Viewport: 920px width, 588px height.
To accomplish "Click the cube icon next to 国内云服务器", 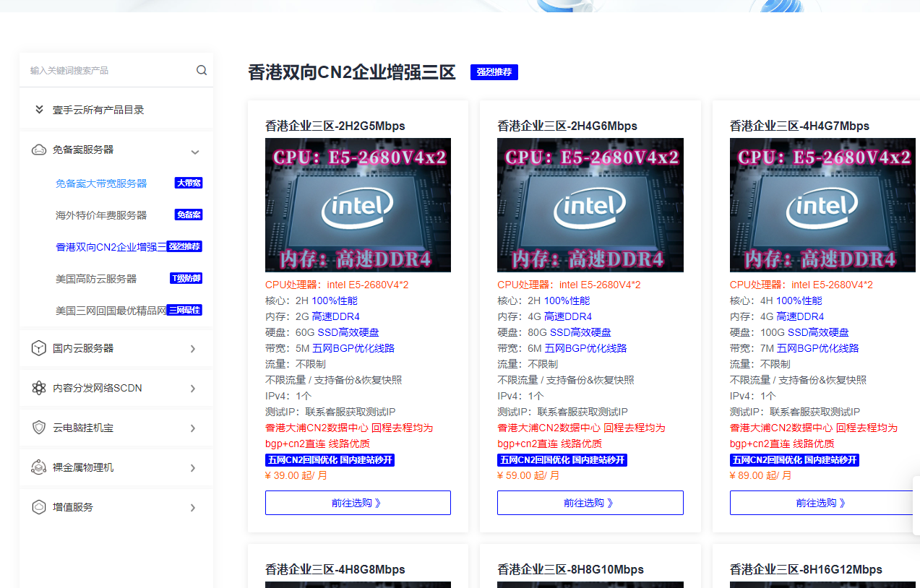I will point(39,348).
